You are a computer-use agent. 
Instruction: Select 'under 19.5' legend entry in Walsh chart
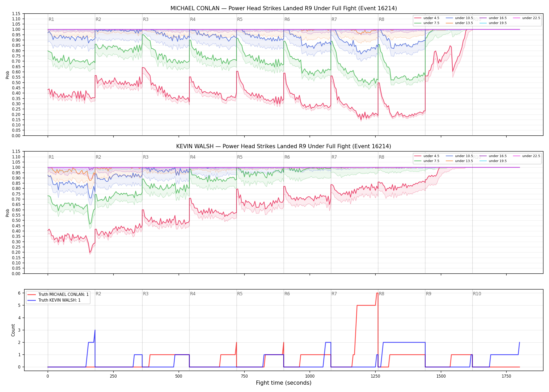[x=493, y=161]
